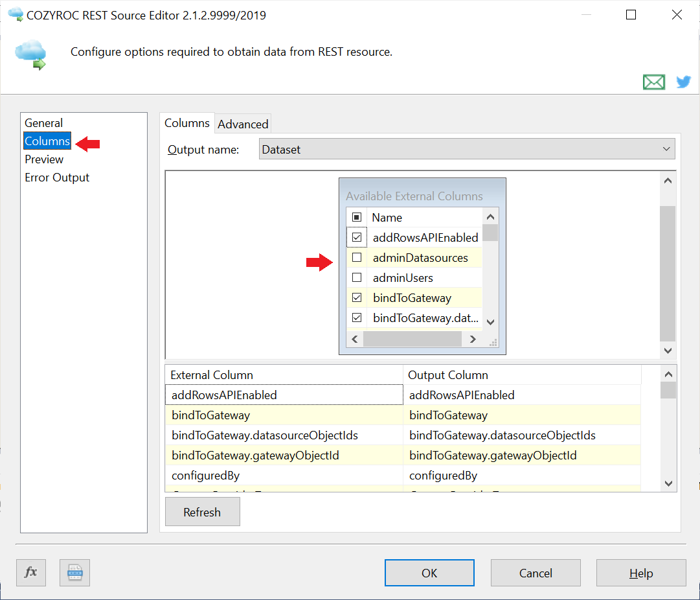Click down arrow of the diagram pane scrollbar
The image size is (700, 600).
pos(668,351)
